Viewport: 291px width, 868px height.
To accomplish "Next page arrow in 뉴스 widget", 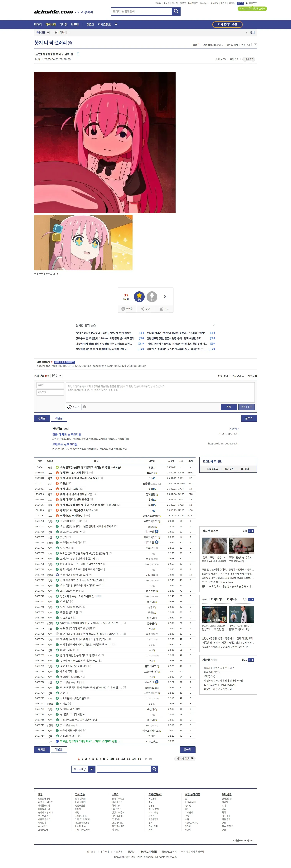I will (253, 599).
